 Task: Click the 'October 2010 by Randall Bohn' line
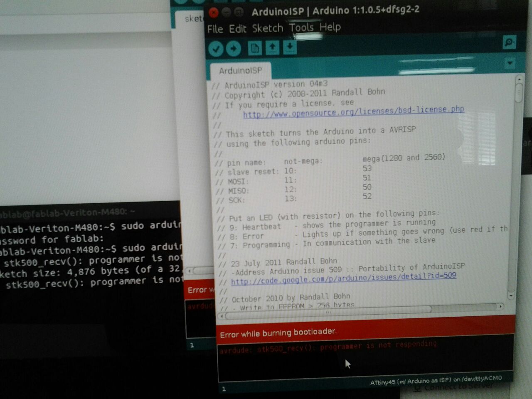tap(285, 298)
